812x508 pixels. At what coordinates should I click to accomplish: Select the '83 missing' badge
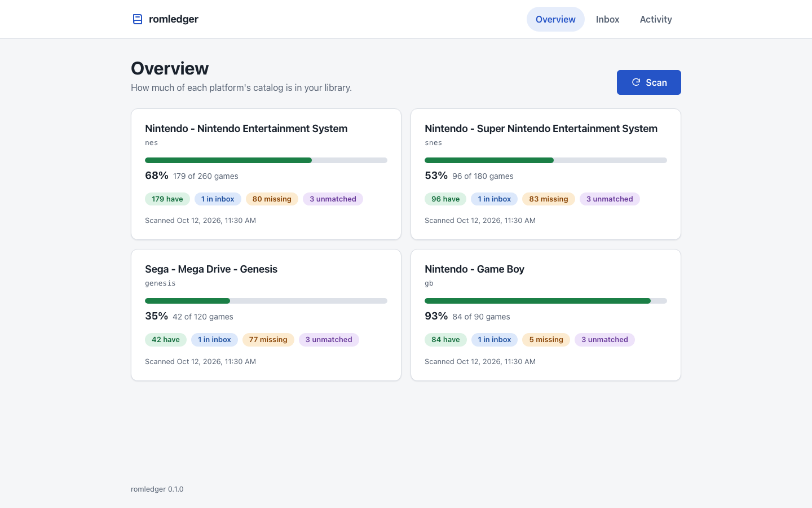pyautogui.click(x=549, y=199)
